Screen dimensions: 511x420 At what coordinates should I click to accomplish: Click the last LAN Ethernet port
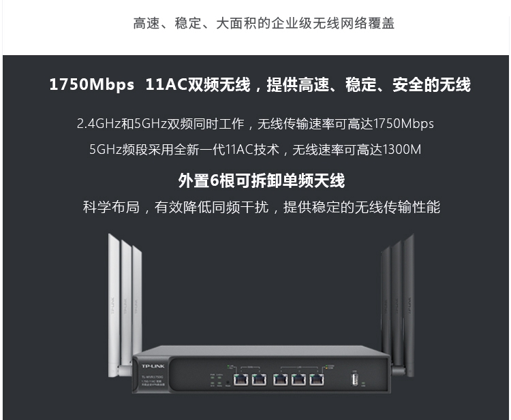(317, 379)
